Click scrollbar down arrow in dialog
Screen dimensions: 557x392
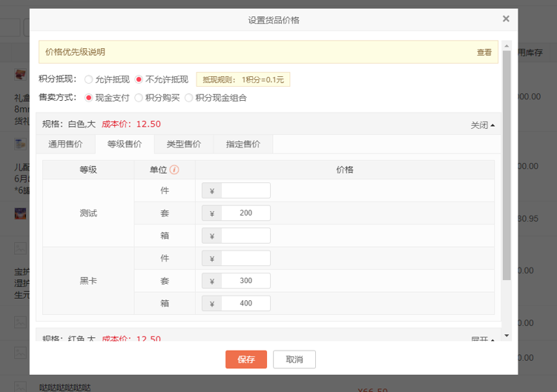pos(507,336)
